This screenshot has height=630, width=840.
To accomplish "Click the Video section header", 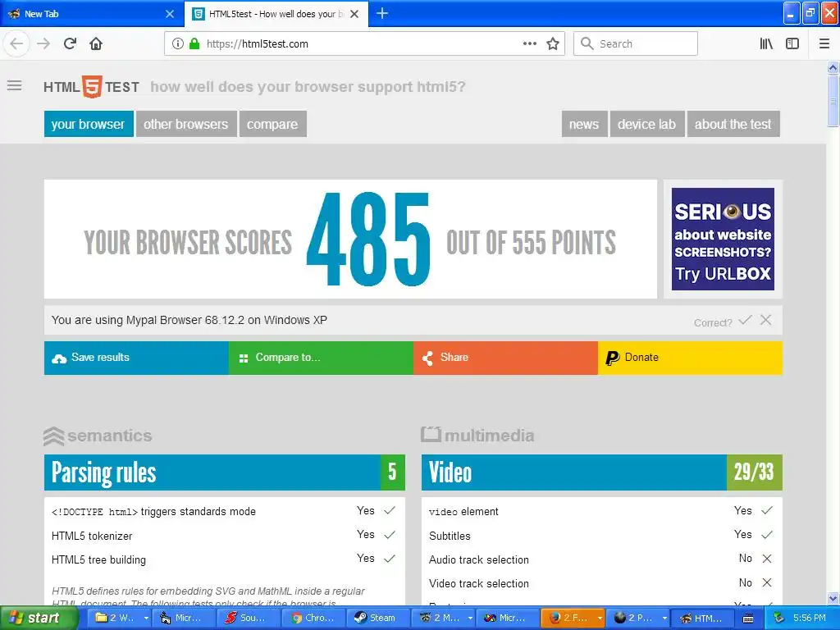I will (x=601, y=472).
